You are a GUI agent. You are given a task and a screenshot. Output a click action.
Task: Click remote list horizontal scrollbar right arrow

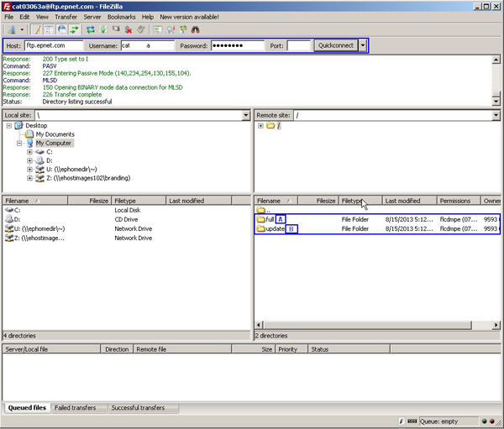pyautogui.click(x=496, y=325)
